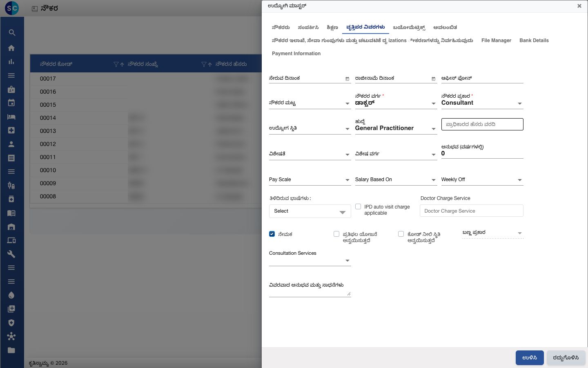Click the wrench tools icon in the sidebar
Screen dimensions: 588x368
point(11,254)
